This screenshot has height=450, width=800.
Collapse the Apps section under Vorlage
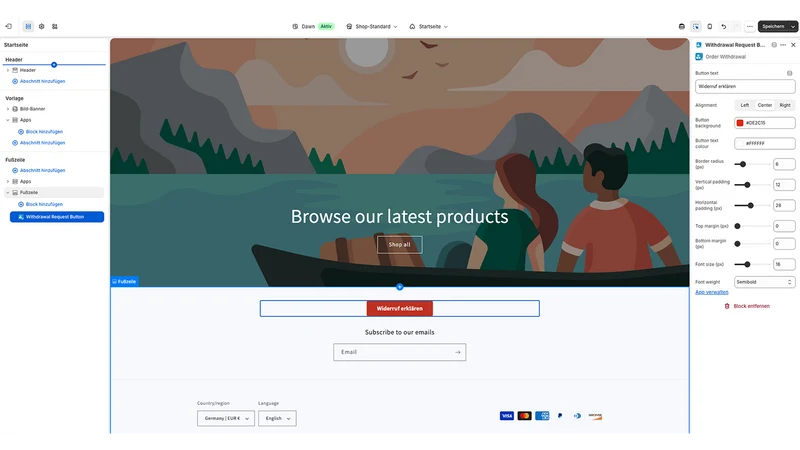[x=8, y=120]
